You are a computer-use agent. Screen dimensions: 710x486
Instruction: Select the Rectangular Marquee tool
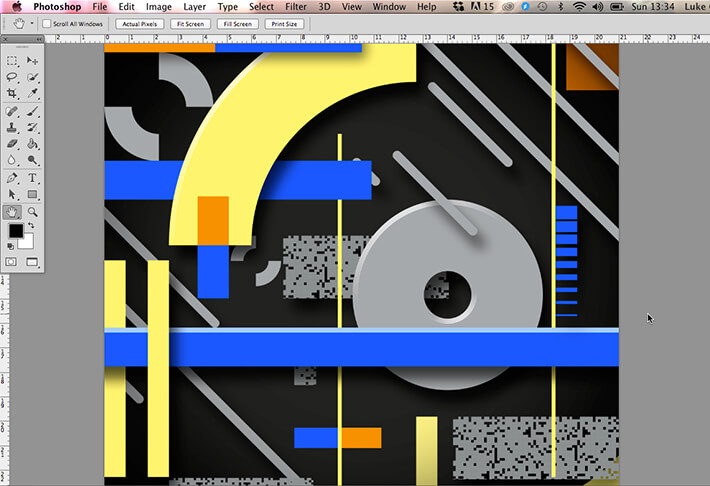[12, 61]
